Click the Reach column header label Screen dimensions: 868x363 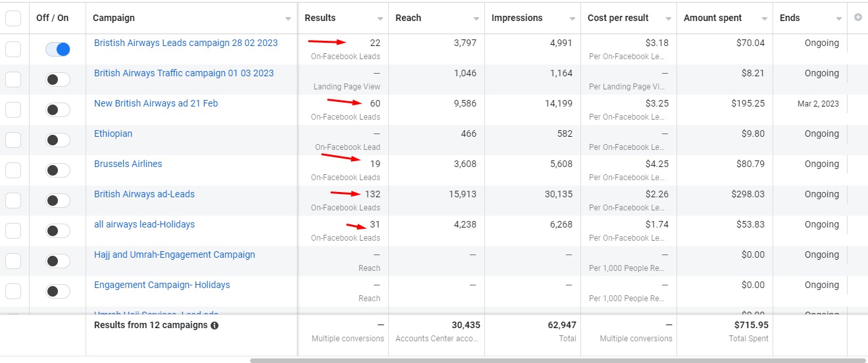pyautogui.click(x=408, y=18)
